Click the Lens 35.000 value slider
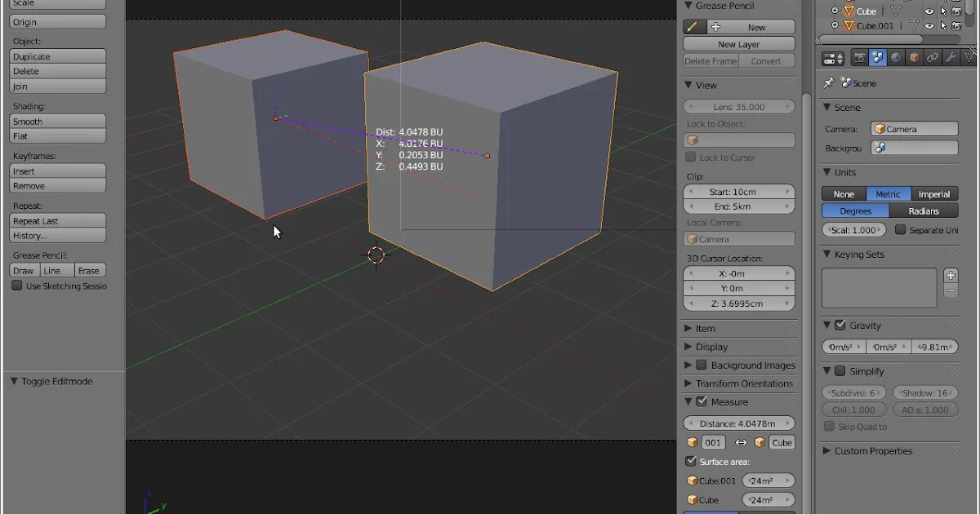 739,106
